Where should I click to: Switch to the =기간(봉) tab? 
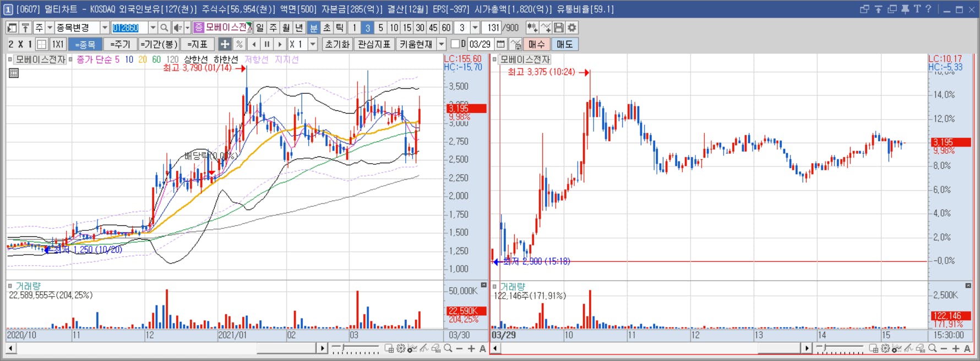[159, 44]
